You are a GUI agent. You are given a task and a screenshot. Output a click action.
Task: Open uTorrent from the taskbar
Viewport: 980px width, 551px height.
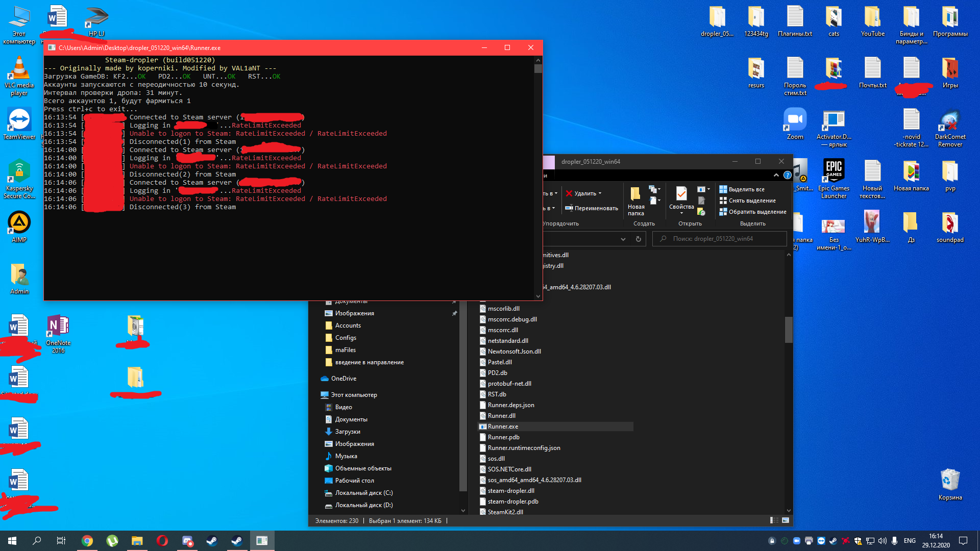point(112,541)
